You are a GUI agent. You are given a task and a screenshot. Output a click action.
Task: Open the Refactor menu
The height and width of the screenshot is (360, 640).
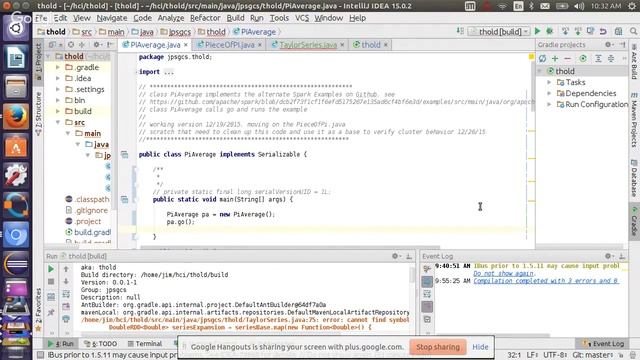click(205, 18)
